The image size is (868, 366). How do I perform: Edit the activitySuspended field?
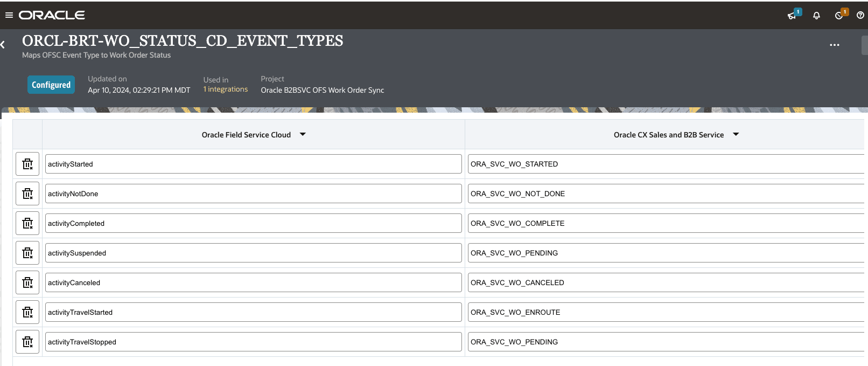point(254,253)
